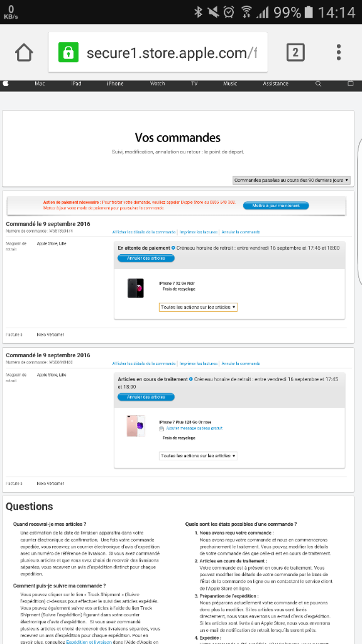The width and height of the screenshot is (362, 644).
Task: Tap the green padlock security icon
Action: point(68,52)
